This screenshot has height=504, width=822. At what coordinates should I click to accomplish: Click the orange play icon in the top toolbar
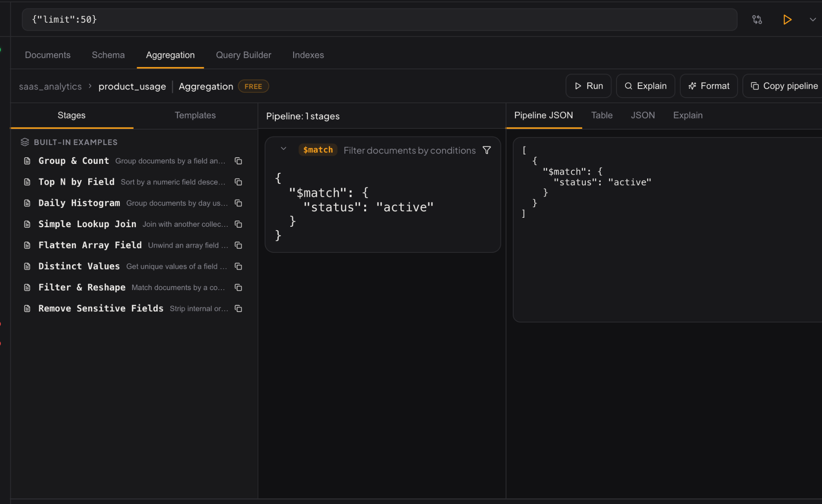point(787,19)
